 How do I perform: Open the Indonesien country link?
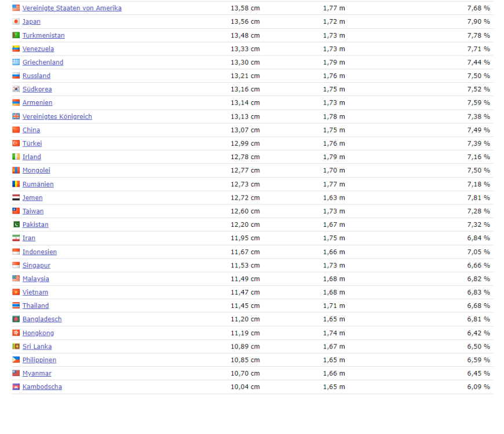pyautogui.click(x=39, y=252)
